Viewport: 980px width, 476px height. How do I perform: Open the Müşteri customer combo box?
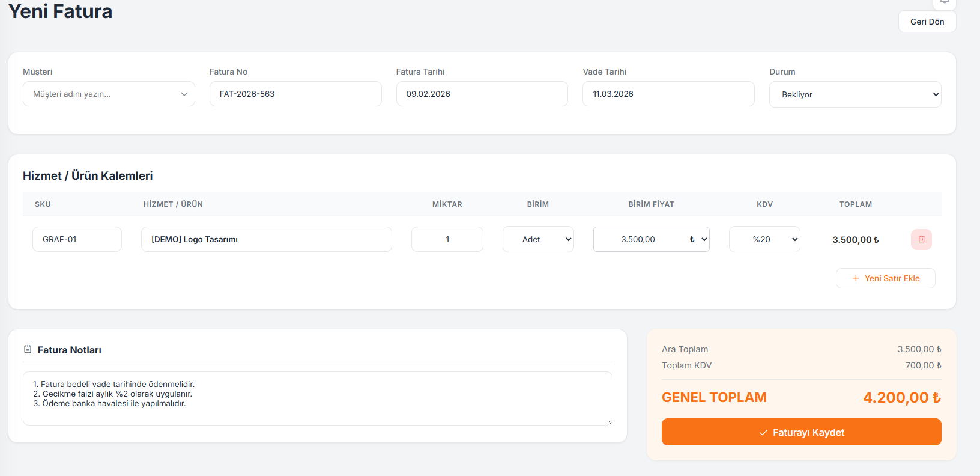pyautogui.click(x=109, y=94)
